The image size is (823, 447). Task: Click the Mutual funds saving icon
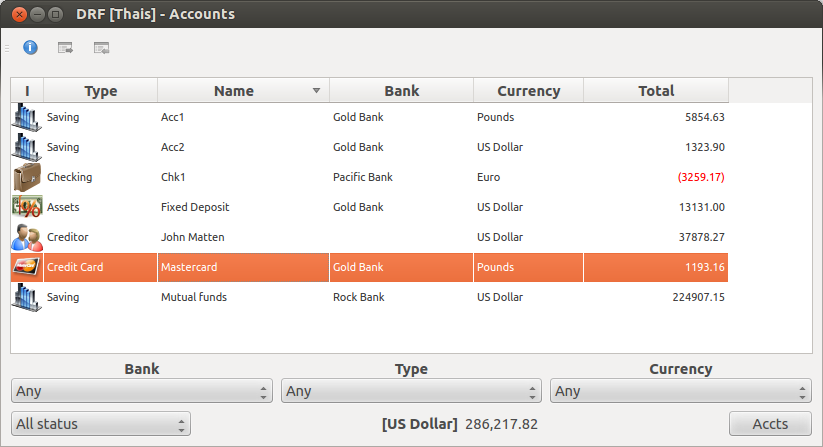tap(27, 297)
